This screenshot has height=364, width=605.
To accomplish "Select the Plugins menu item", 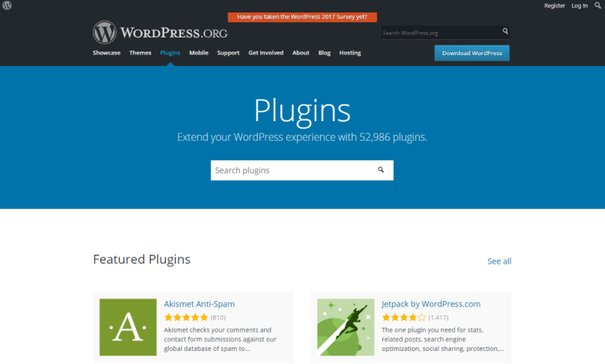I will coord(170,53).
